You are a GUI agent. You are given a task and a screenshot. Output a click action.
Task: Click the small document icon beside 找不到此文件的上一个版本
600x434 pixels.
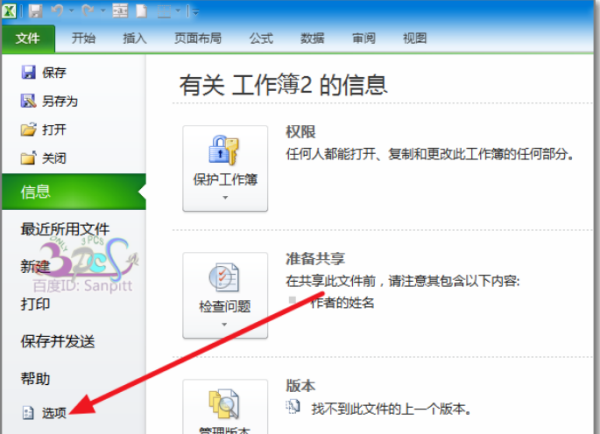[x=293, y=407]
